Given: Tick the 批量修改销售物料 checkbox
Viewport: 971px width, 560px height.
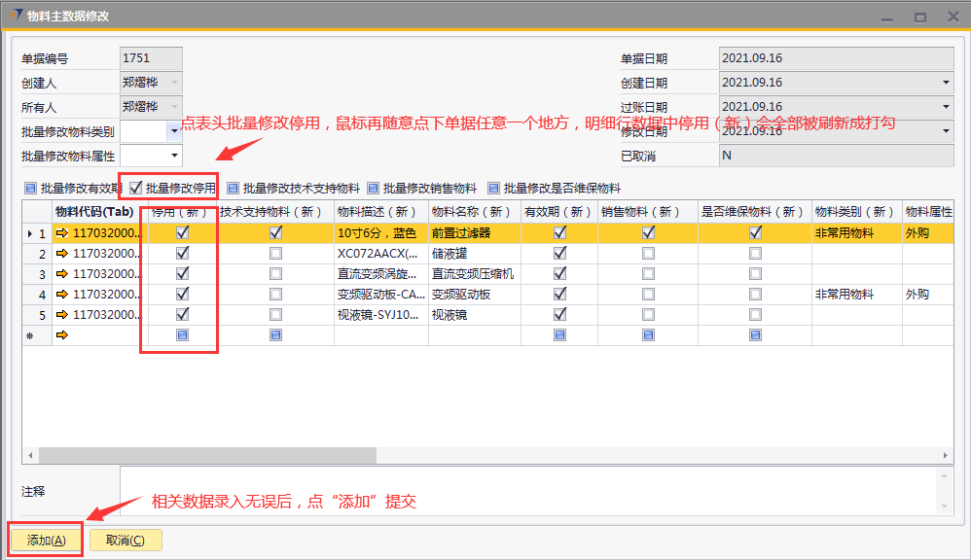Looking at the screenshot, I should [374, 189].
